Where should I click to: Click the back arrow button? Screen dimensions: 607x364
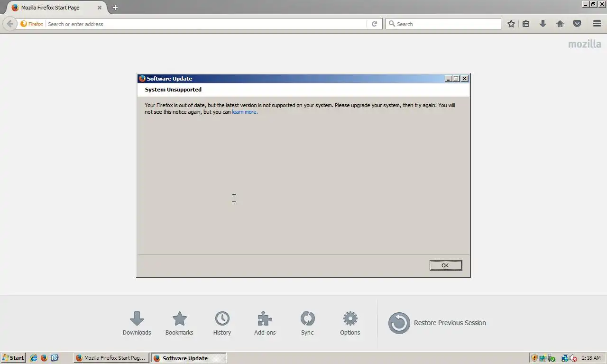coord(9,24)
